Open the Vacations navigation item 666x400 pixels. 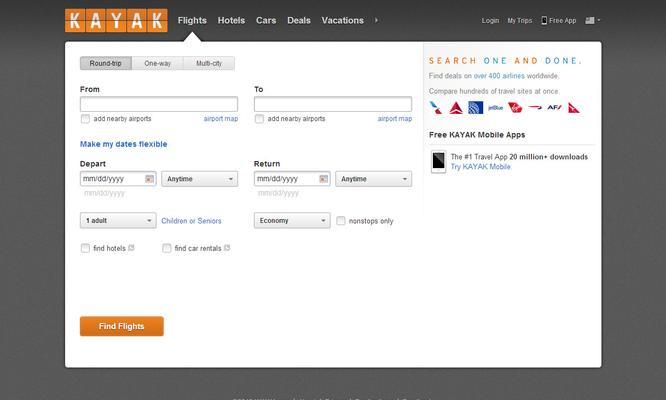point(342,20)
